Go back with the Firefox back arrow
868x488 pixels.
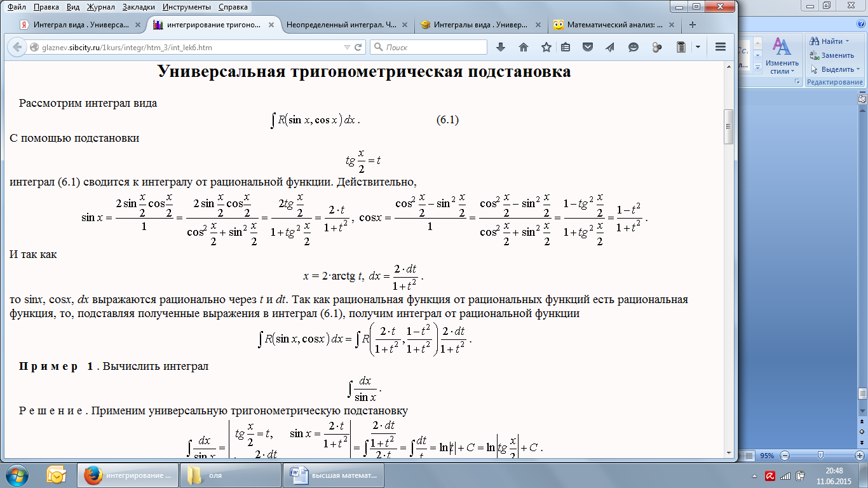[x=17, y=47]
